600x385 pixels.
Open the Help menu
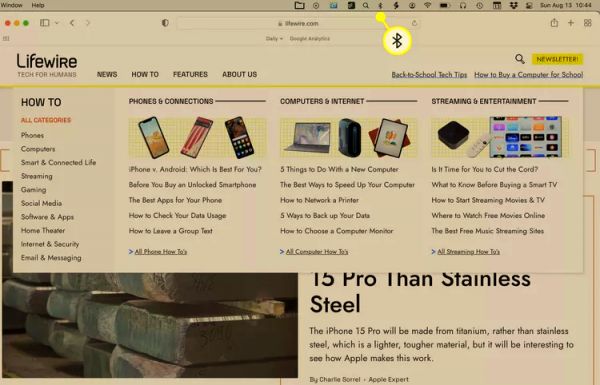(38, 5)
